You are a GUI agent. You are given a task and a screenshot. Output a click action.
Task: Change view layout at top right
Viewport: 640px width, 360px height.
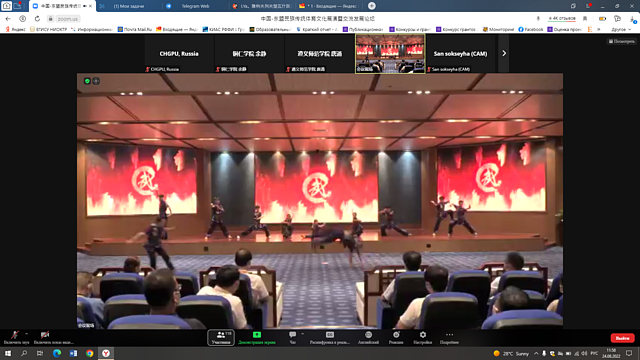[622, 41]
